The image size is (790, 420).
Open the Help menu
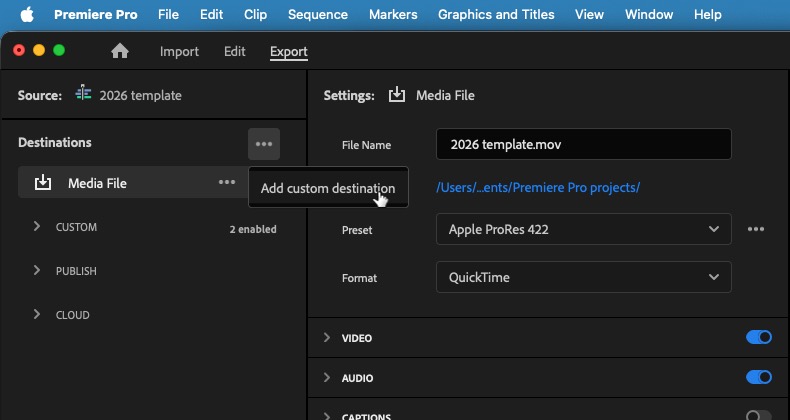[708, 15]
